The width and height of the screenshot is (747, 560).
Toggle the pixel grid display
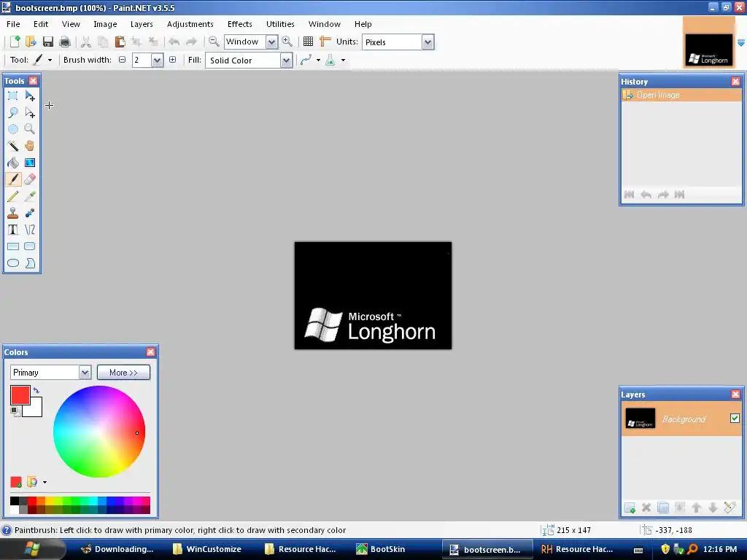click(309, 42)
